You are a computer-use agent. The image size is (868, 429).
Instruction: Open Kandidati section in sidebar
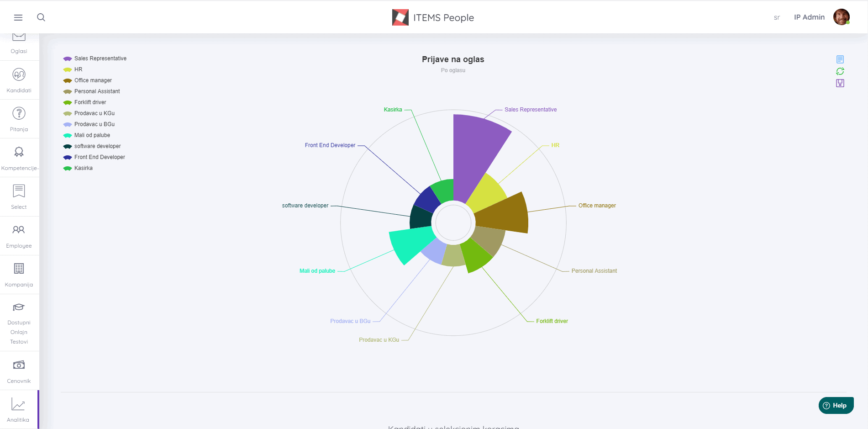click(x=19, y=80)
